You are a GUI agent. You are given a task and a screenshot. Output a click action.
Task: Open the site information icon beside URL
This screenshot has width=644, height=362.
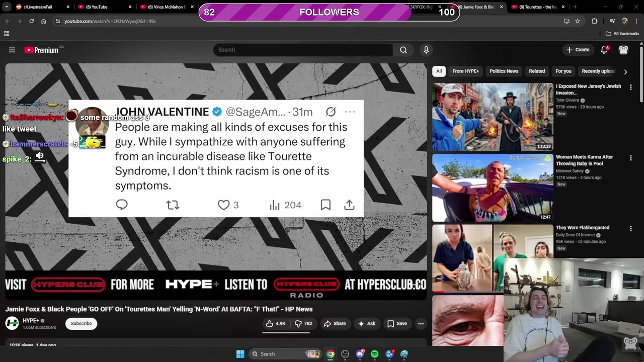point(58,21)
